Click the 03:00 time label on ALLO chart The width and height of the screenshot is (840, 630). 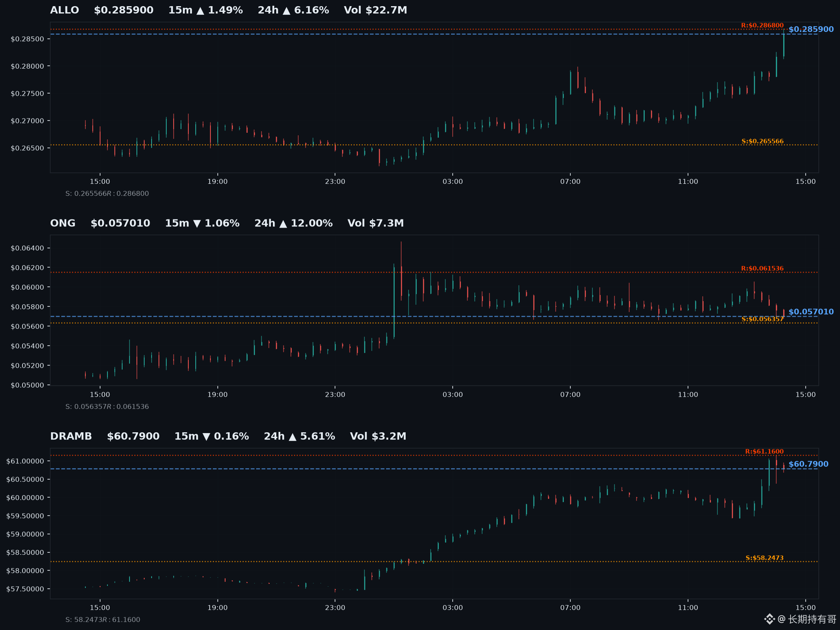453,182
